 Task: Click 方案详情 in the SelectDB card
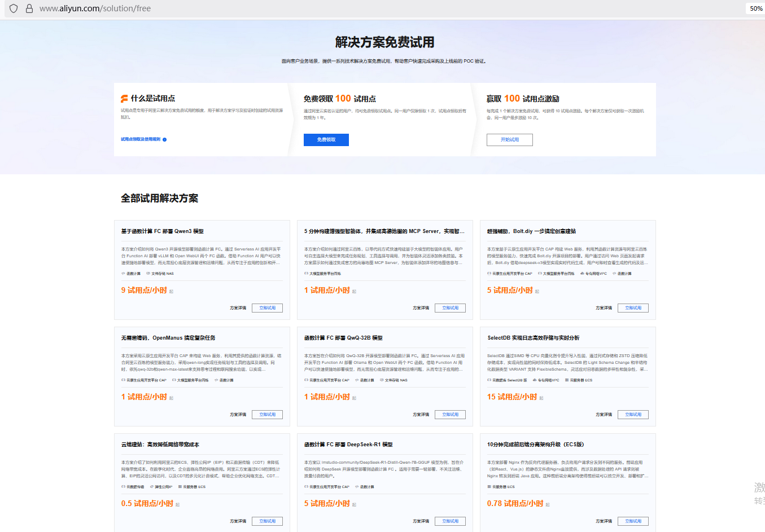tap(604, 415)
